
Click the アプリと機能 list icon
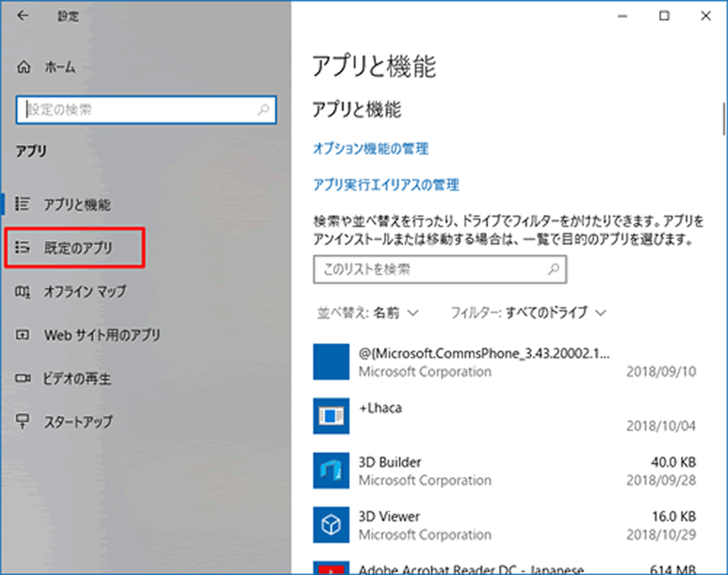pos(23,204)
